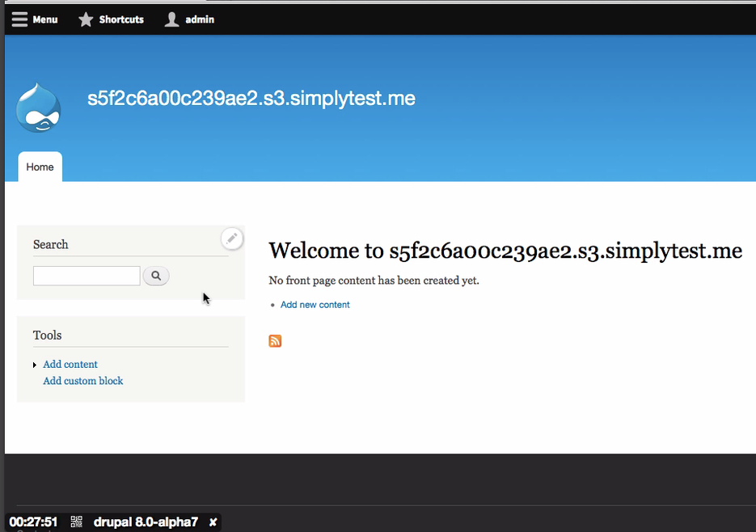Click the drupal 8.0-alpha7 label
This screenshot has width=756, height=532.
pyautogui.click(x=146, y=522)
